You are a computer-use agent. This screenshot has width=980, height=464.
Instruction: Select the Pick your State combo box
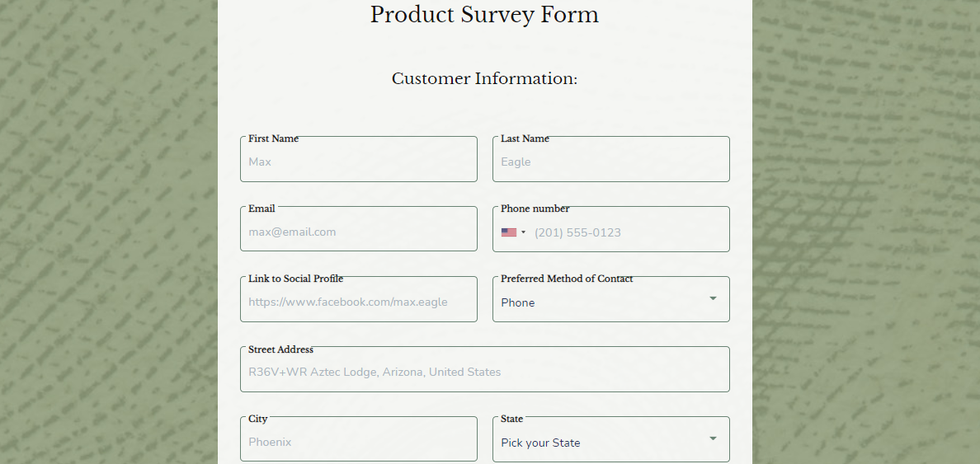click(x=610, y=439)
